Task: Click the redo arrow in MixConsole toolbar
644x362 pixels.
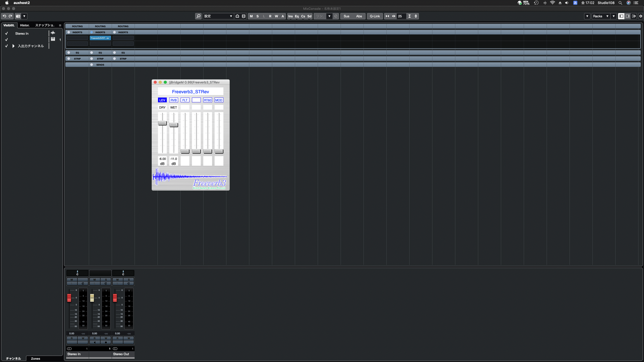Action: pyautogui.click(x=10, y=16)
